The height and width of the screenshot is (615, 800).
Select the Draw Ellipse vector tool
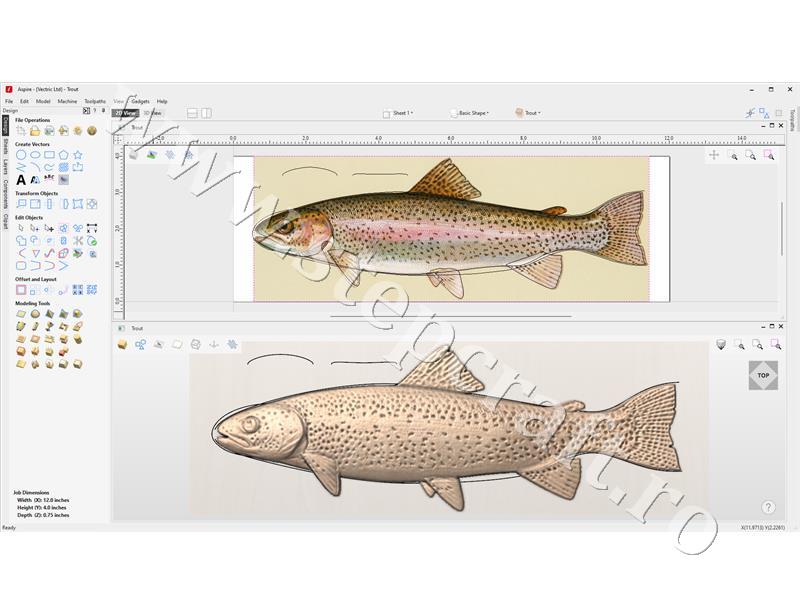35,155
